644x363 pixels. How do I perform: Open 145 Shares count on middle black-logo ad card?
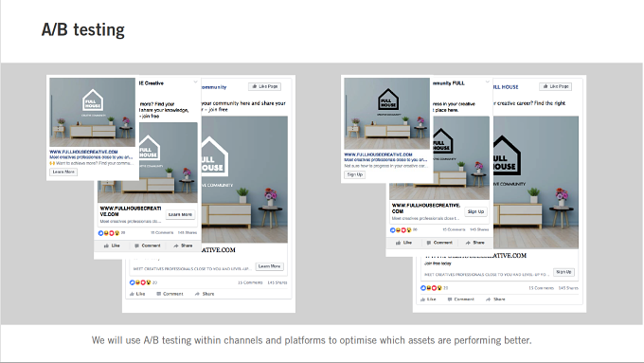click(x=479, y=229)
